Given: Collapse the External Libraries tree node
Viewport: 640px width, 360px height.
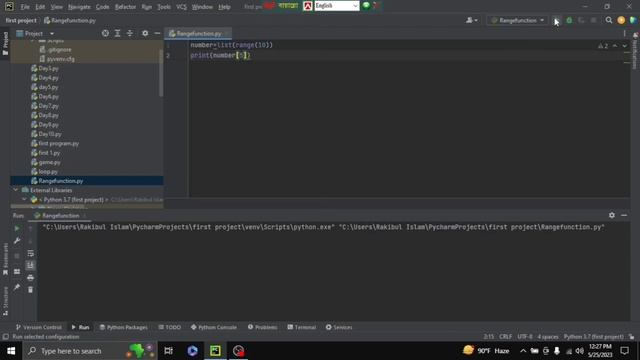Looking at the screenshot, I should tap(16, 190).
